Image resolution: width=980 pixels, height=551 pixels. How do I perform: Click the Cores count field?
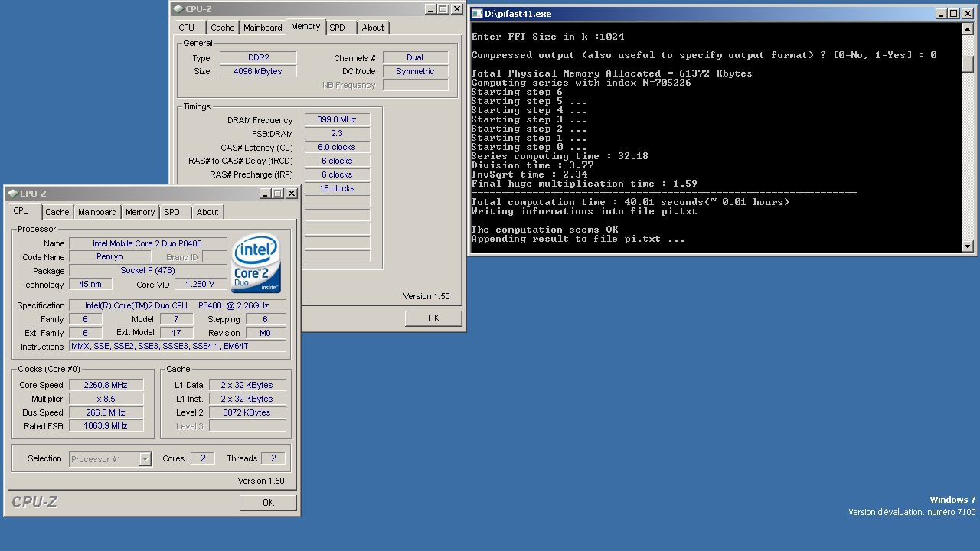point(203,458)
